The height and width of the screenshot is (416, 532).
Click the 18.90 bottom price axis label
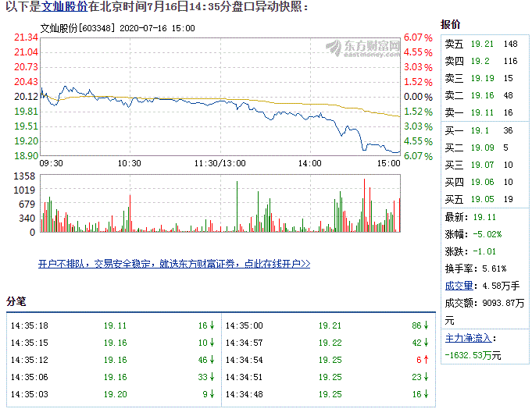pos(26,156)
